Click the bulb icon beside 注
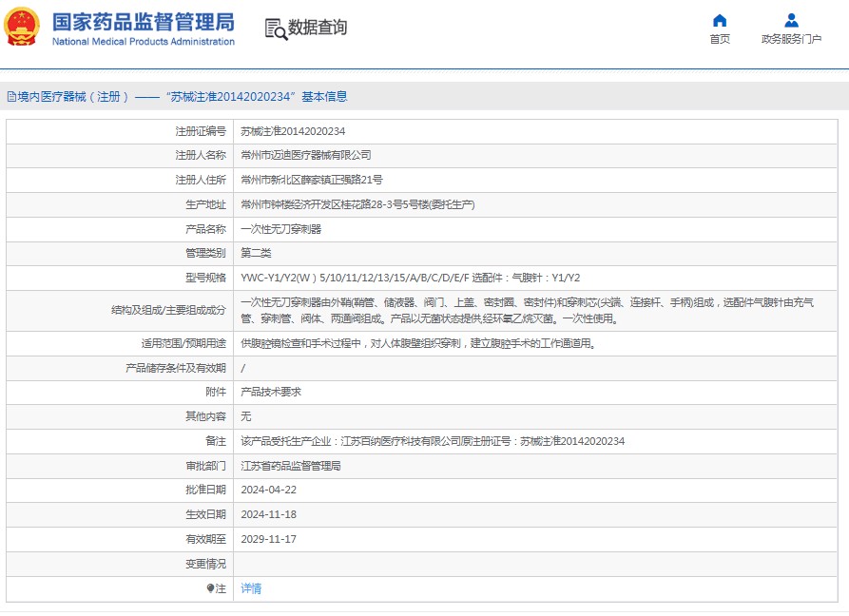 click(x=210, y=588)
